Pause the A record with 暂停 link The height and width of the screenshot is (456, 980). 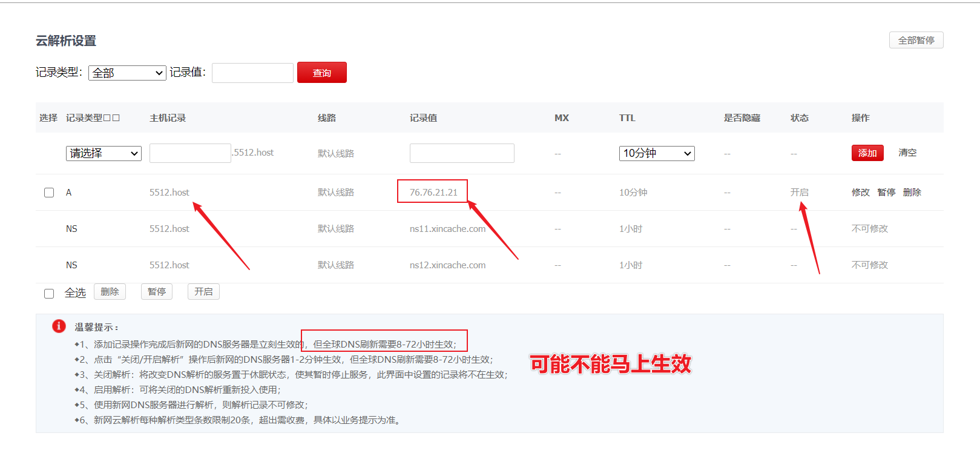click(x=886, y=193)
